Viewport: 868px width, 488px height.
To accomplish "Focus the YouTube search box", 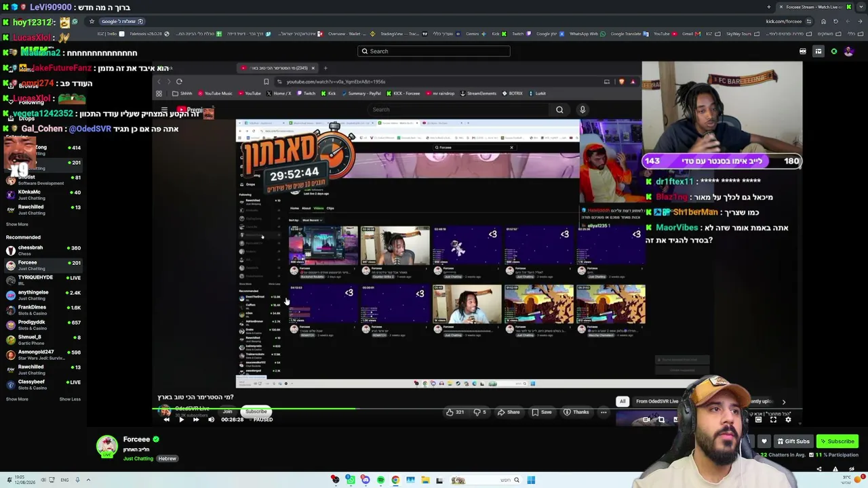I will pyautogui.click(x=458, y=110).
